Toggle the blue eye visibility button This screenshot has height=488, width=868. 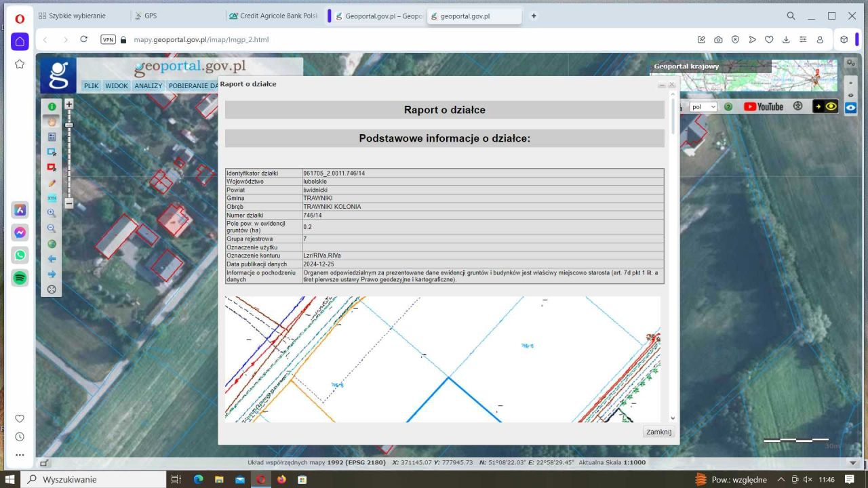tap(850, 107)
